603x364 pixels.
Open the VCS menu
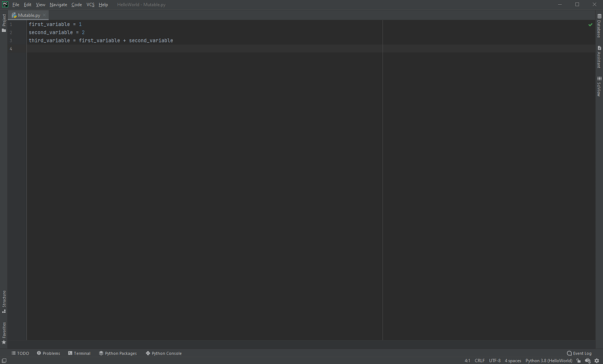[90, 4]
